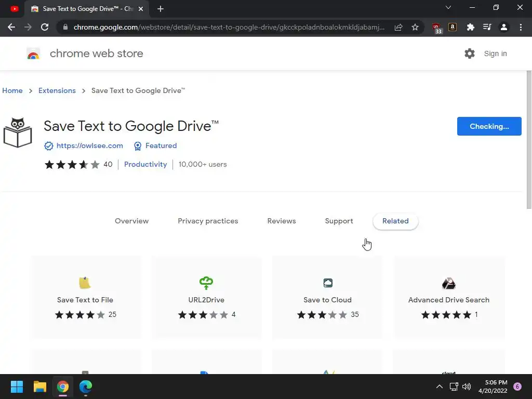
Task: Open a new tab with the plus button
Action: click(161, 9)
